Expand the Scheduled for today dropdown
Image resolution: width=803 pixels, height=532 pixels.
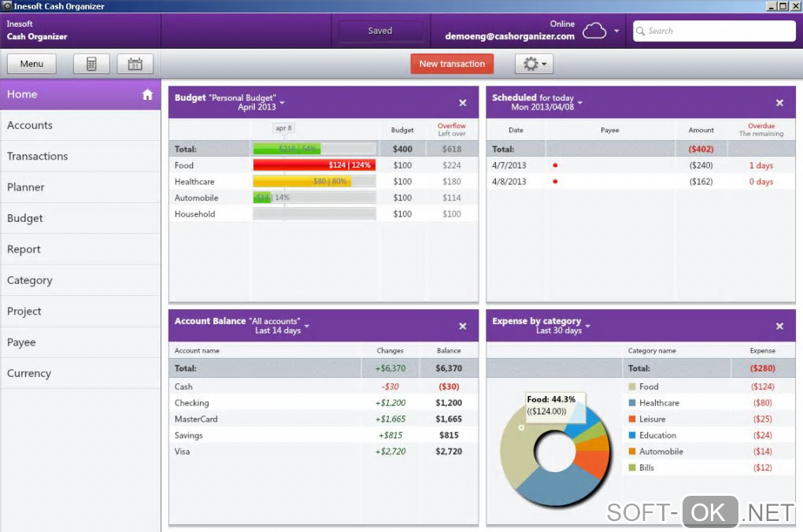click(x=580, y=102)
